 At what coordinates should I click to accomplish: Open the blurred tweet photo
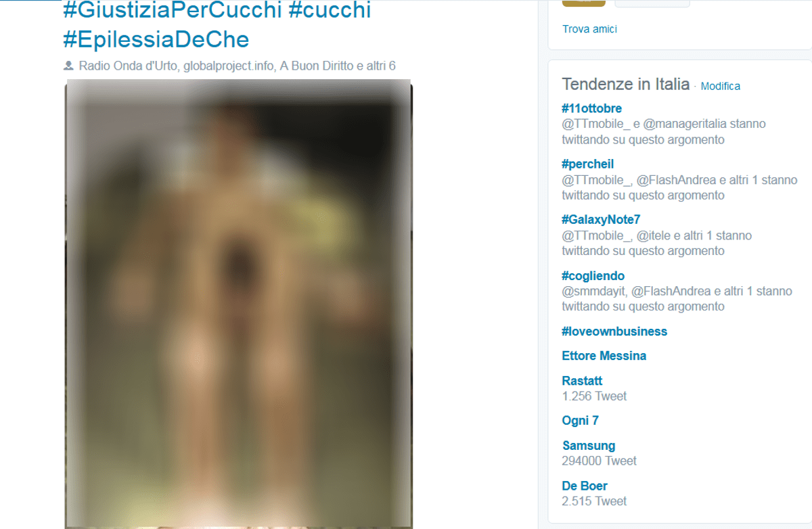[x=238, y=304]
